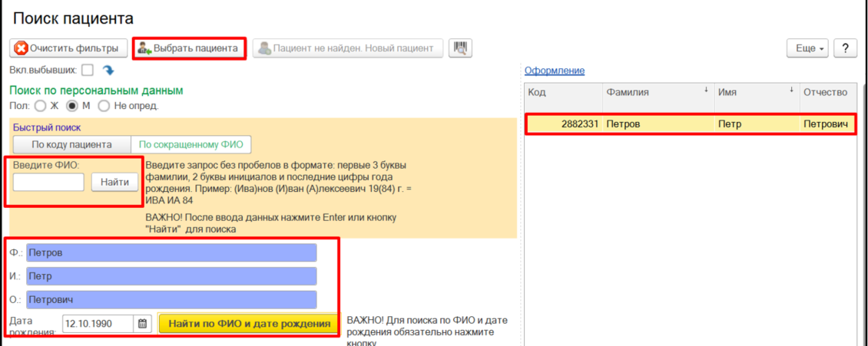
Task: Select the Ж gender radio button
Action: (x=41, y=106)
